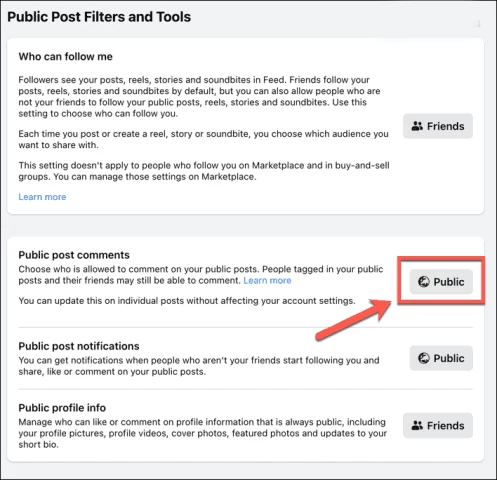Screen dimensions: 497x480
Task: Click the Public Post Filters and Tools title
Action: [x=99, y=17]
